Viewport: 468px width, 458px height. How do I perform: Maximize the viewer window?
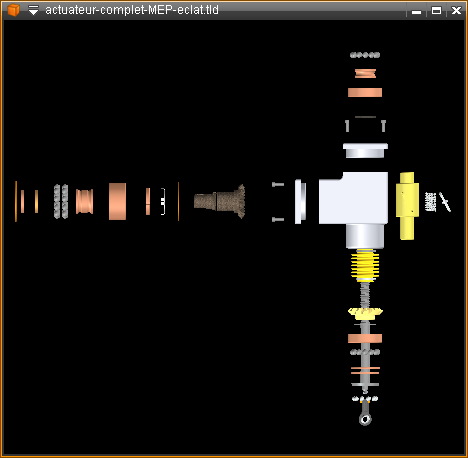click(436, 11)
